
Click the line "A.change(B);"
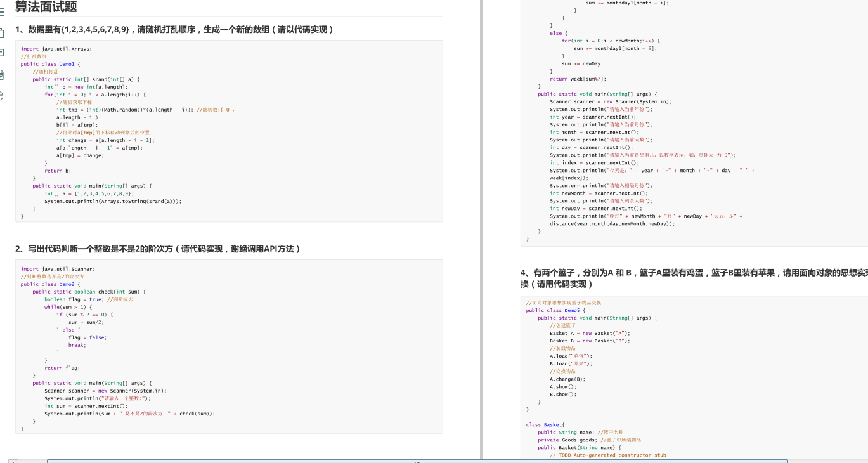coord(567,379)
